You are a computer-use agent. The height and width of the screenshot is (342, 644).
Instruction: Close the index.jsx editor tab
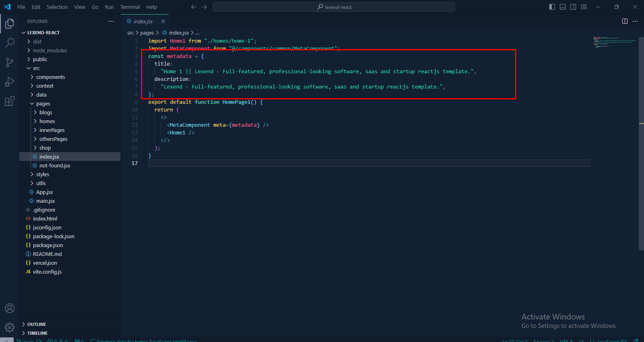click(163, 21)
